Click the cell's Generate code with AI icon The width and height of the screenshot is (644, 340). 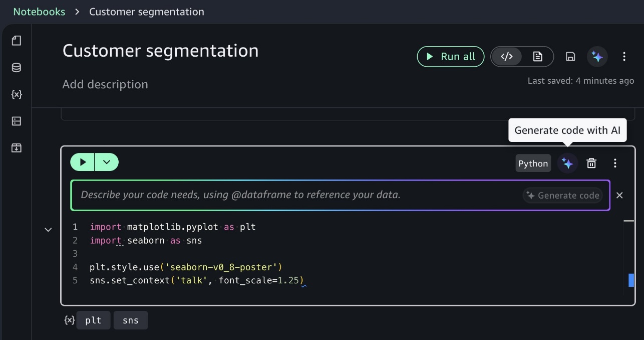567,163
